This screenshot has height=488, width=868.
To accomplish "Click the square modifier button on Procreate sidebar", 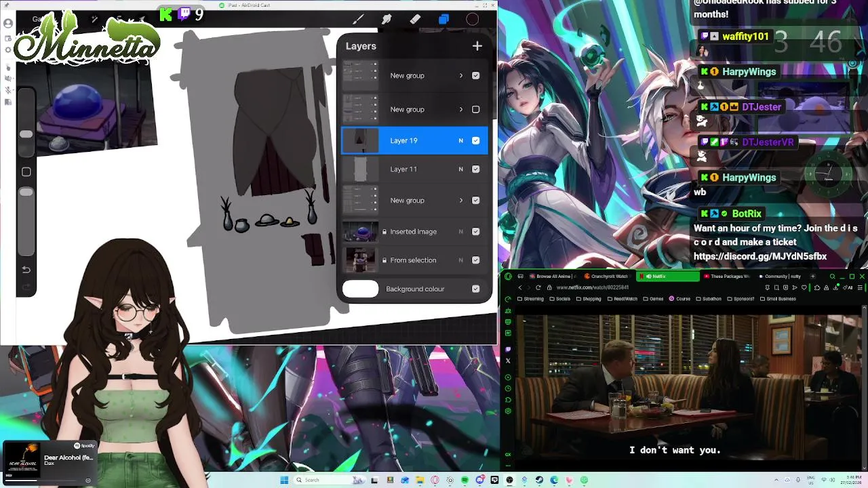I will [26, 172].
